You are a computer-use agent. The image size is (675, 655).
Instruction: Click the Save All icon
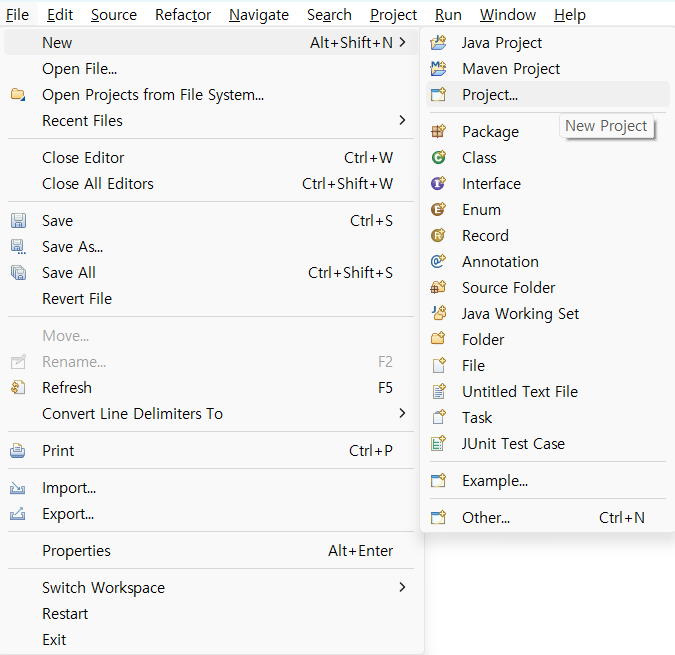click(18, 272)
